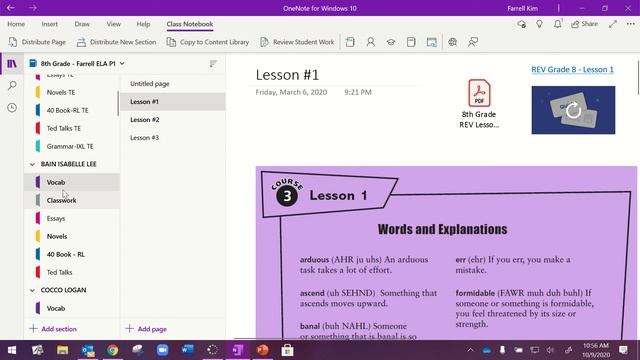Viewport: 640px width, 360px height.
Task: Click the lightbulb tell me icon
Action: tap(539, 24)
